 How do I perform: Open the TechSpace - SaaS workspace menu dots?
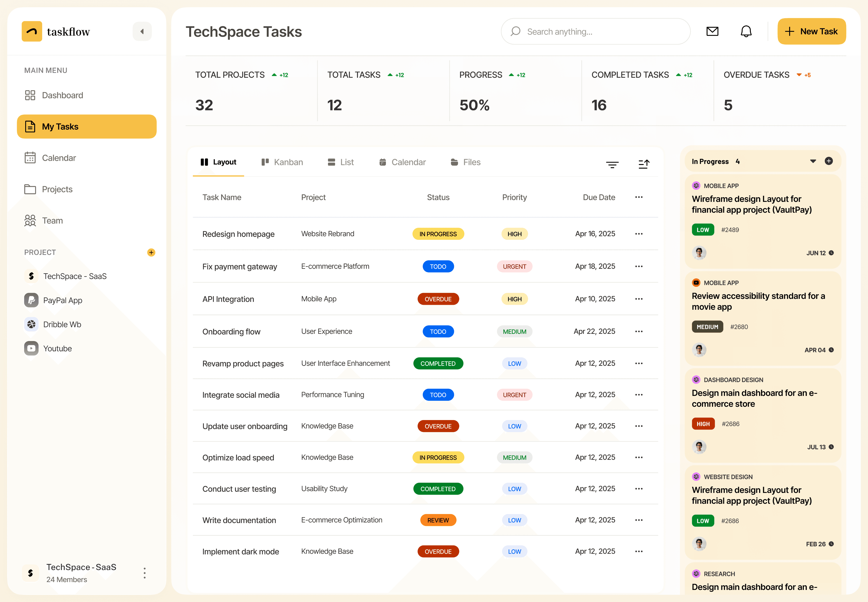coord(145,573)
